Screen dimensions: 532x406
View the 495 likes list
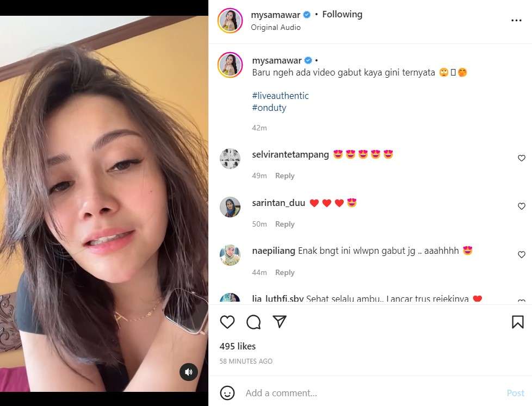coord(237,346)
